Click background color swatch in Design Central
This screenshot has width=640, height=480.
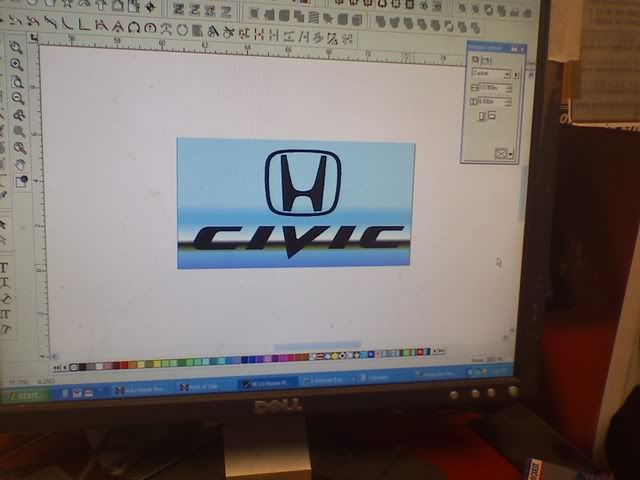coord(500,153)
